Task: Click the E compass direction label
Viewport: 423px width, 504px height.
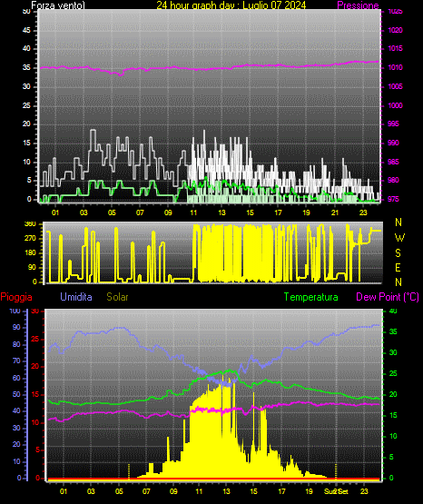Action: pos(398,267)
